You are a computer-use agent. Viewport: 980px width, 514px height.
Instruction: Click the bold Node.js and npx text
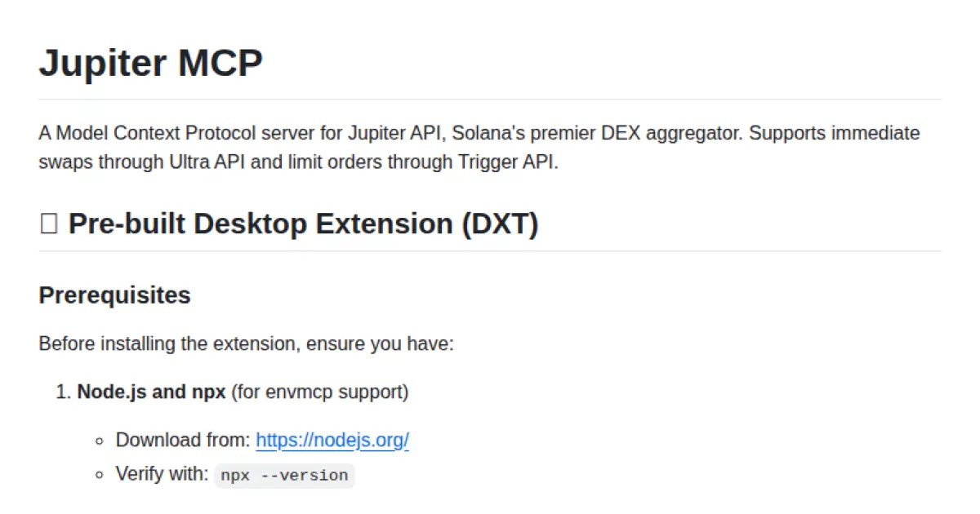click(x=151, y=392)
